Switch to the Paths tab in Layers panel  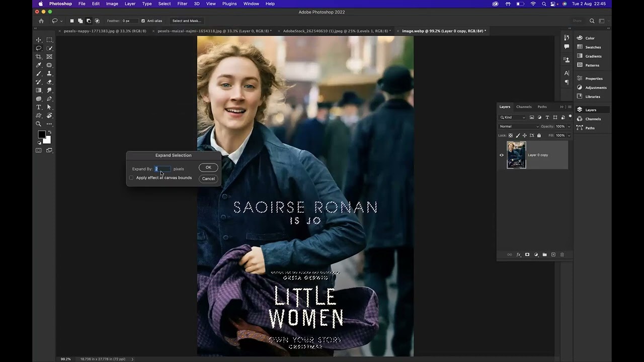[x=542, y=107]
